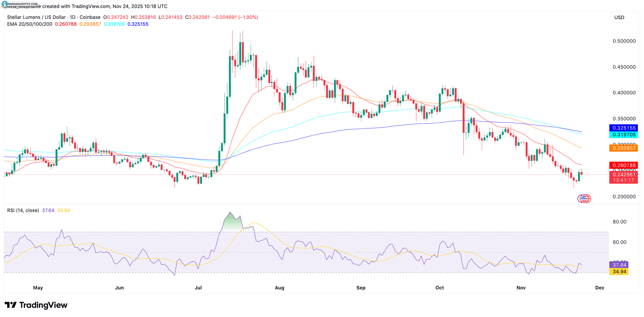Click the EMA 200 value 0.325155 in legend
Image resolution: width=644 pixels, height=317 pixels.
point(138,24)
